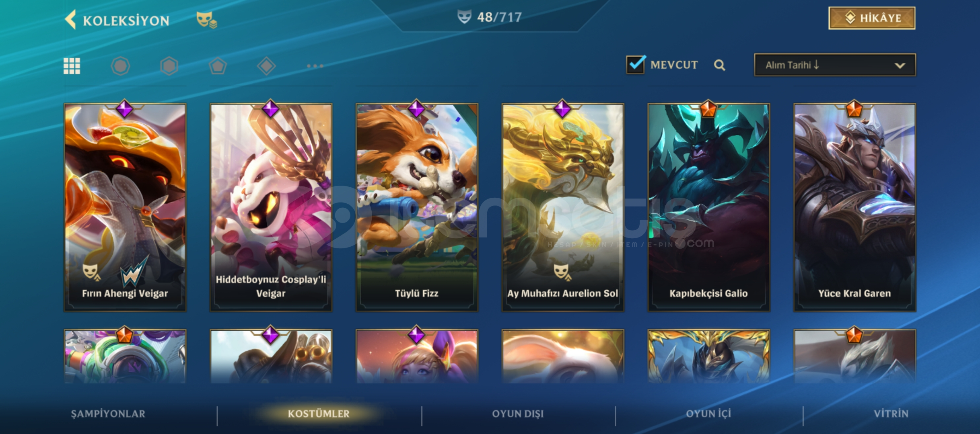The height and width of the screenshot is (434, 980).
Task: Filter by the diamond rarity icon
Action: 266,66
